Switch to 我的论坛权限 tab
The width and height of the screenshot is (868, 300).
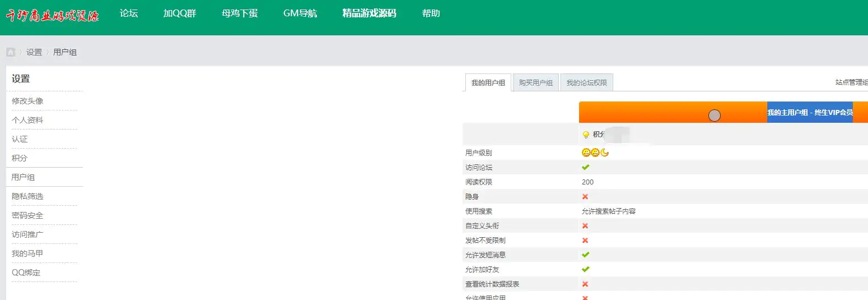coord(587,83)
